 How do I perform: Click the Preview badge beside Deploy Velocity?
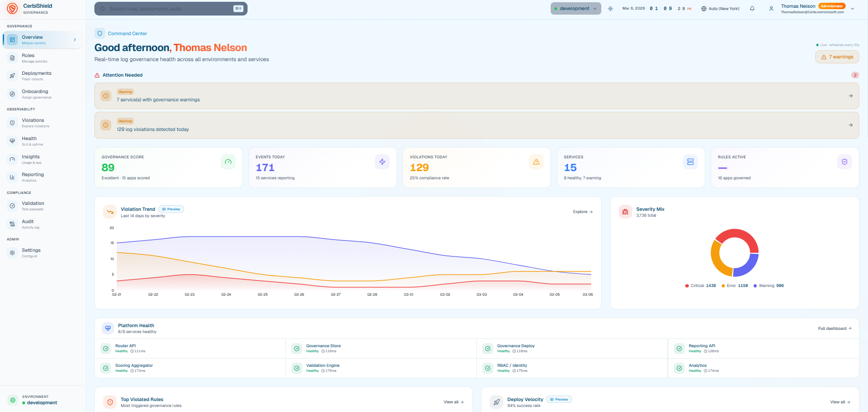click(559, 399)
